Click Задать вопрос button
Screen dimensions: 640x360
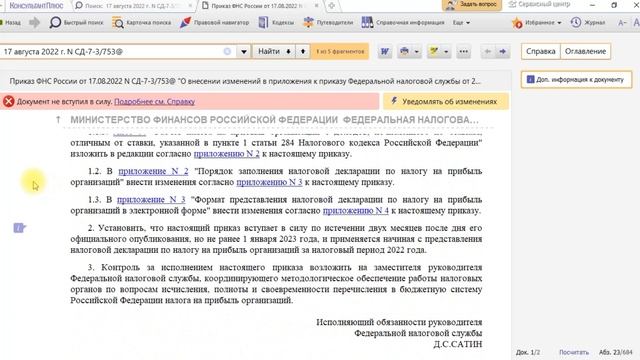(472, 5)
